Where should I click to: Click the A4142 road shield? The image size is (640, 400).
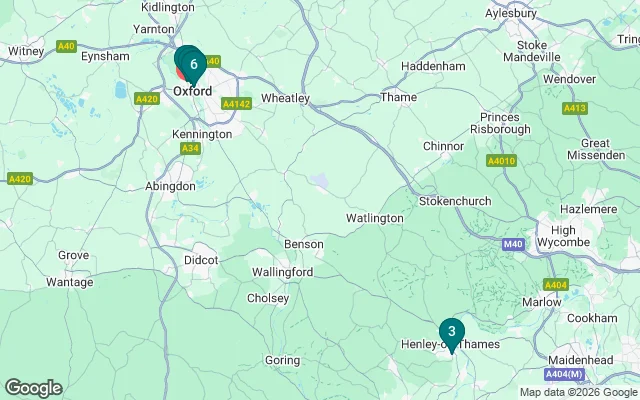coord(236,104)
